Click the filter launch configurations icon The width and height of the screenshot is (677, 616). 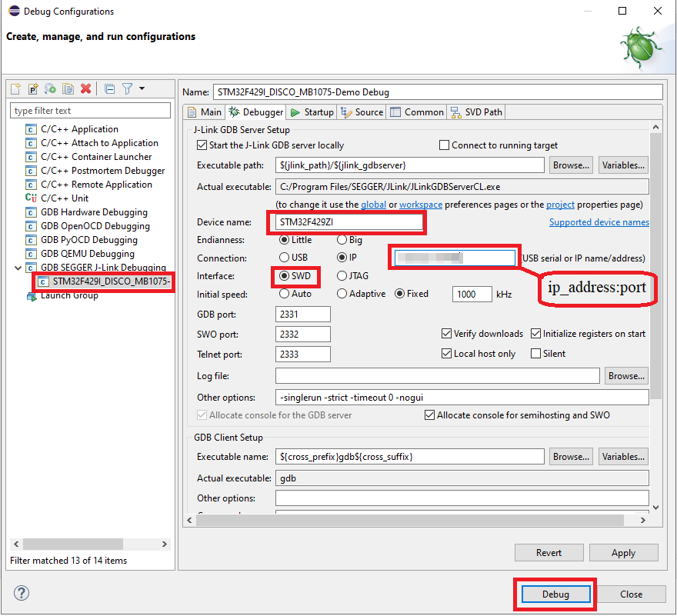(x=128, y=89)
